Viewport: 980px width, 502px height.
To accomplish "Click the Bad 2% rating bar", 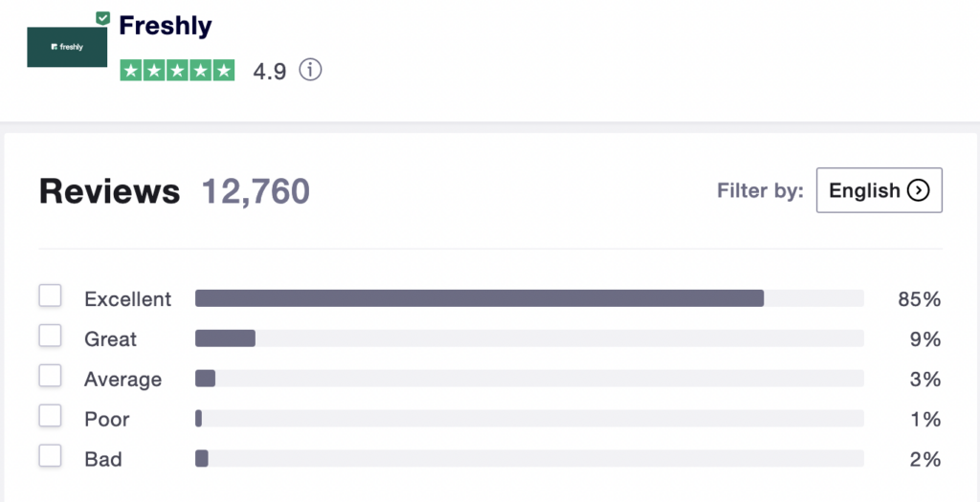I will tap(528, 459).
